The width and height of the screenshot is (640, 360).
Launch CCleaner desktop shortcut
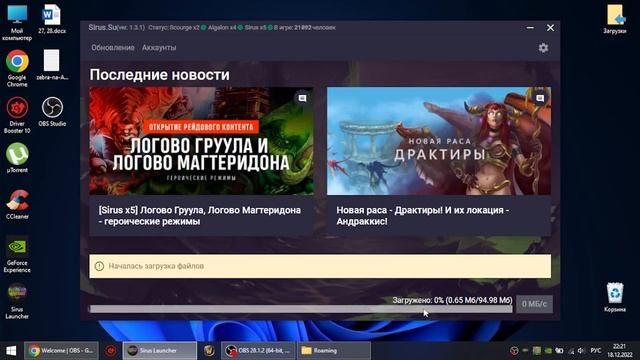[17, 204]
